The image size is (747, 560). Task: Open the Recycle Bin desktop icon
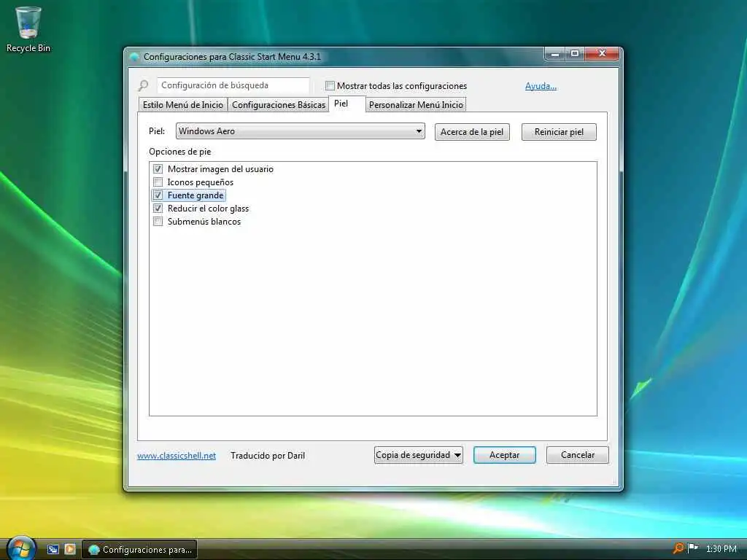click(28, 29)
